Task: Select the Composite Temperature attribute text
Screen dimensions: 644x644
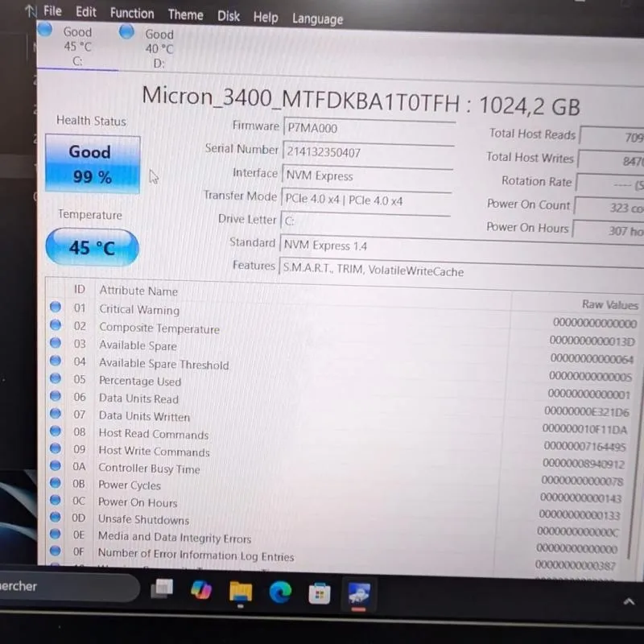Action: pyautogui.click(x=159, y=328)
